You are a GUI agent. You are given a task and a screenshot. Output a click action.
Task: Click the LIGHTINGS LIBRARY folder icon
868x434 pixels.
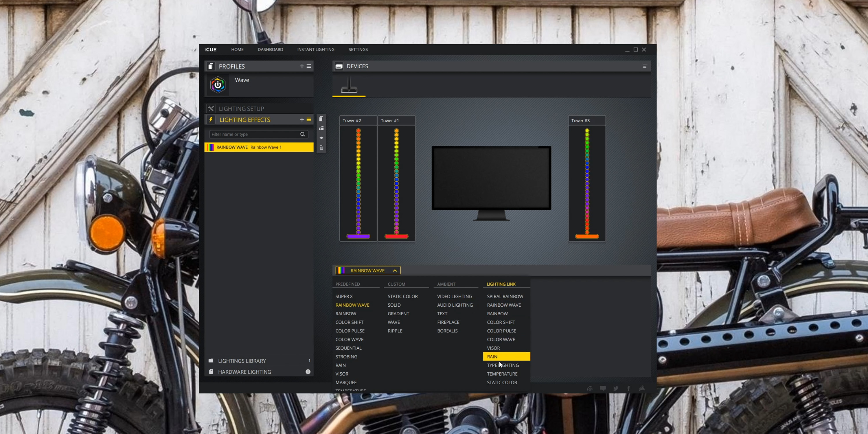point(211,361)
